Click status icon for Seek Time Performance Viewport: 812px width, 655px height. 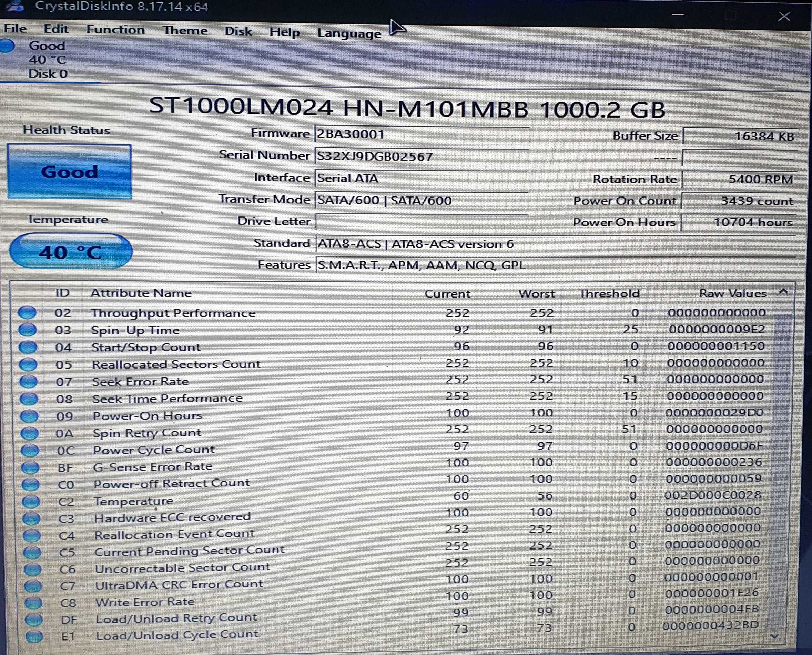tap(29, 399)
